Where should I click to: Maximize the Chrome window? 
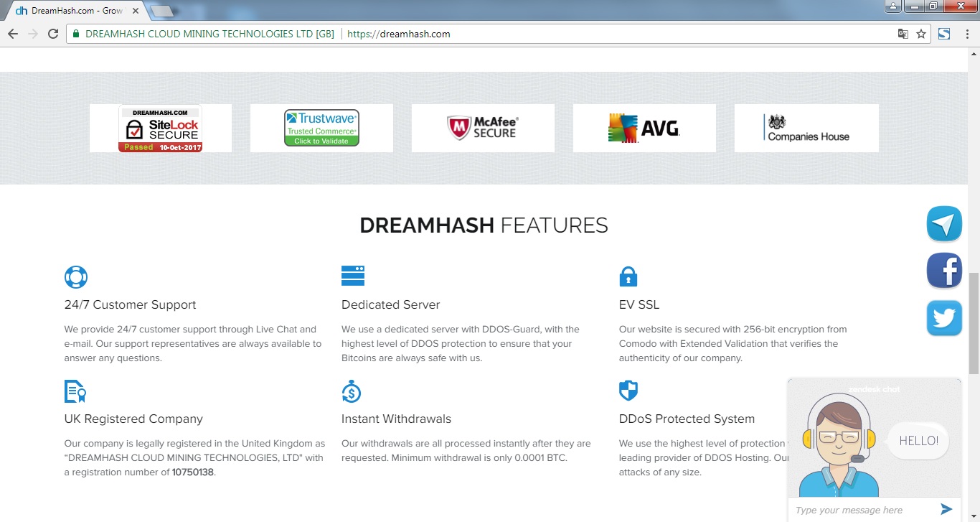point(933,6)
